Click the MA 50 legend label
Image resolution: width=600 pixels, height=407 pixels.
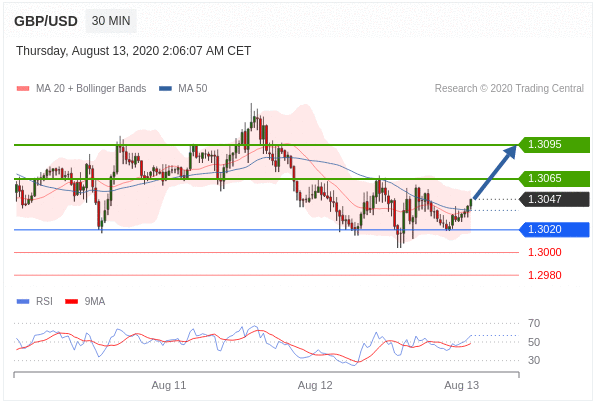(x=192, y=88)
